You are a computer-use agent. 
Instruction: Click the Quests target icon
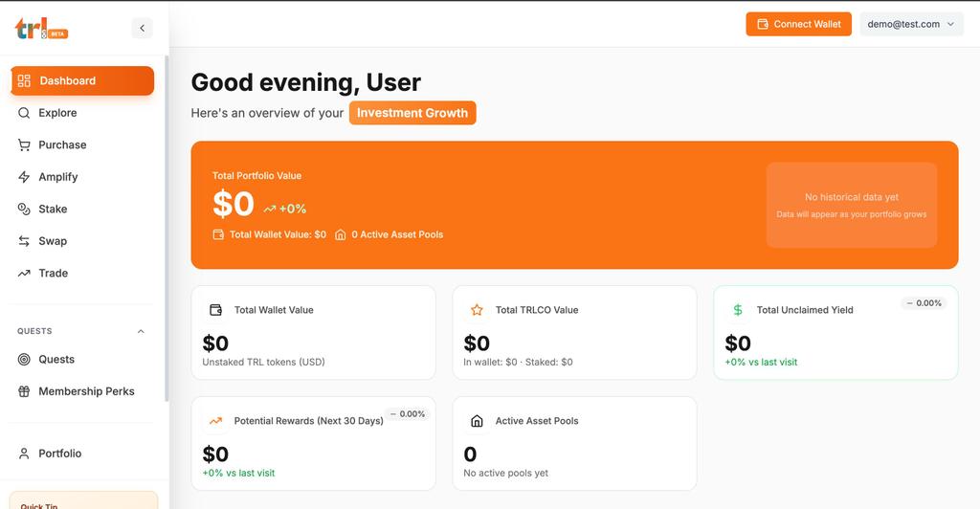click(x=24, y=359)
